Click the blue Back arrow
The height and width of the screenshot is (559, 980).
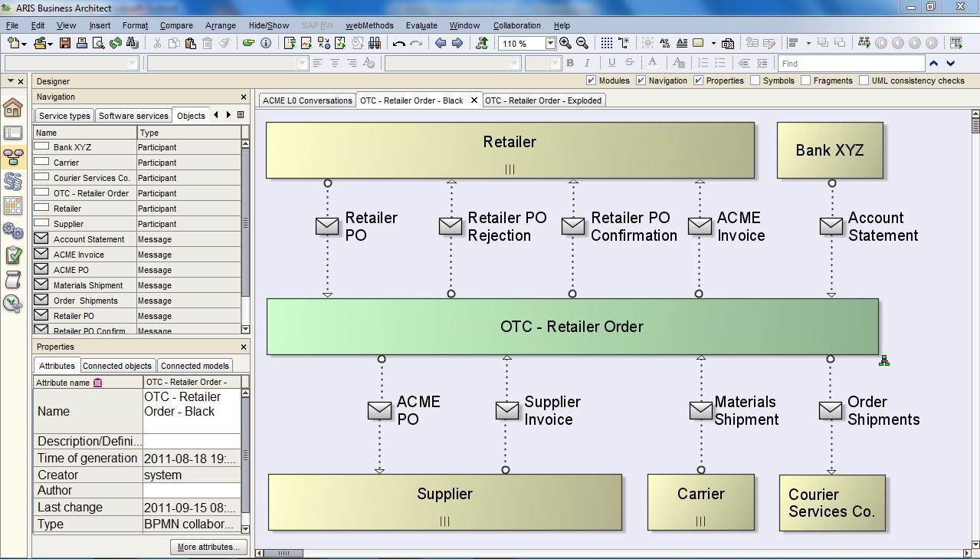pyautogui.click(x=441, y=44)
